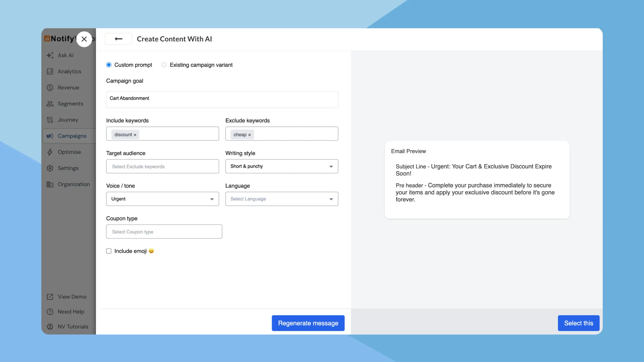
Task: Open the Optimise lightning icon
Action: click(50, 152)
